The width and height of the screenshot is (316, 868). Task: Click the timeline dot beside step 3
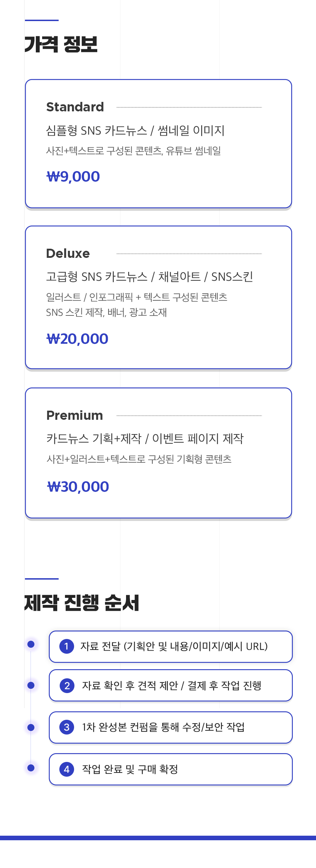(x=31, y=727)
